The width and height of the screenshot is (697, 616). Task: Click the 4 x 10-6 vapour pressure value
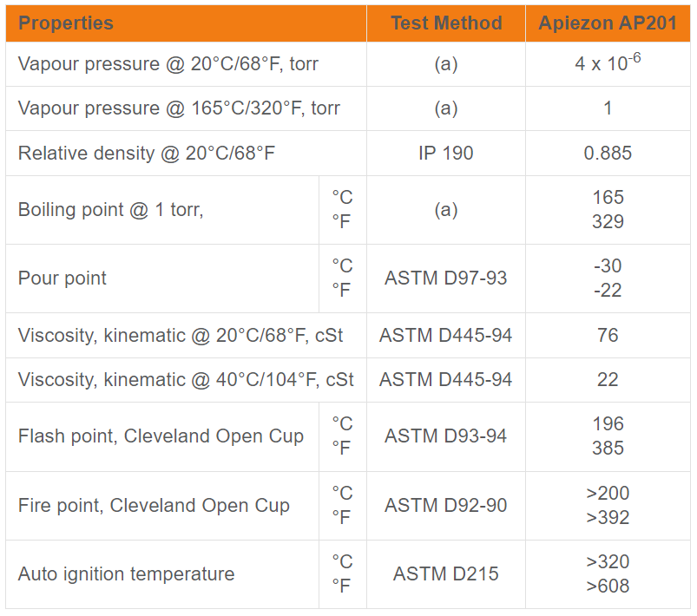(x=608, y=63)
